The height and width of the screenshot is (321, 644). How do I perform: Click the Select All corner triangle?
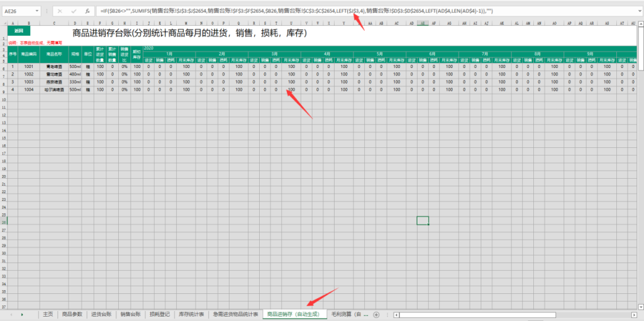tap(4, 23)
